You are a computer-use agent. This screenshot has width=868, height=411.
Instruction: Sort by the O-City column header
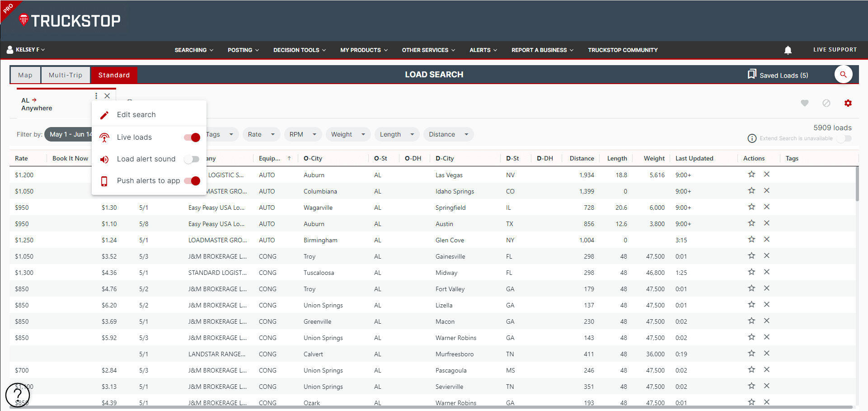click(313, 158)
